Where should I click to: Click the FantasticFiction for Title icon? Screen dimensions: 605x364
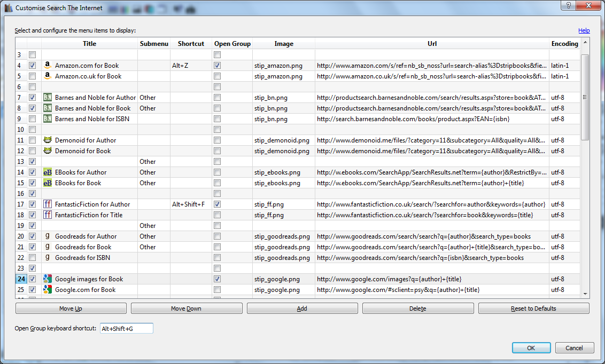48,215
